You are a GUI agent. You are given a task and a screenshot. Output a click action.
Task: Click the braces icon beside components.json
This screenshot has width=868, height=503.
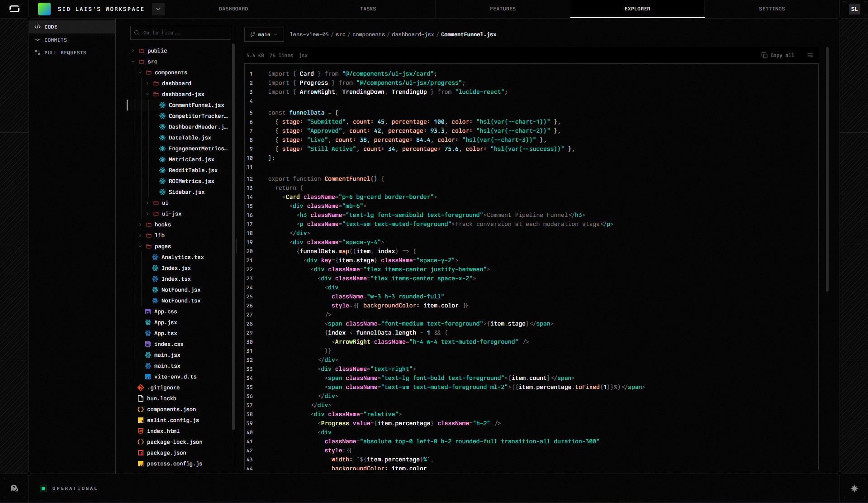click(x=141, y=409)
